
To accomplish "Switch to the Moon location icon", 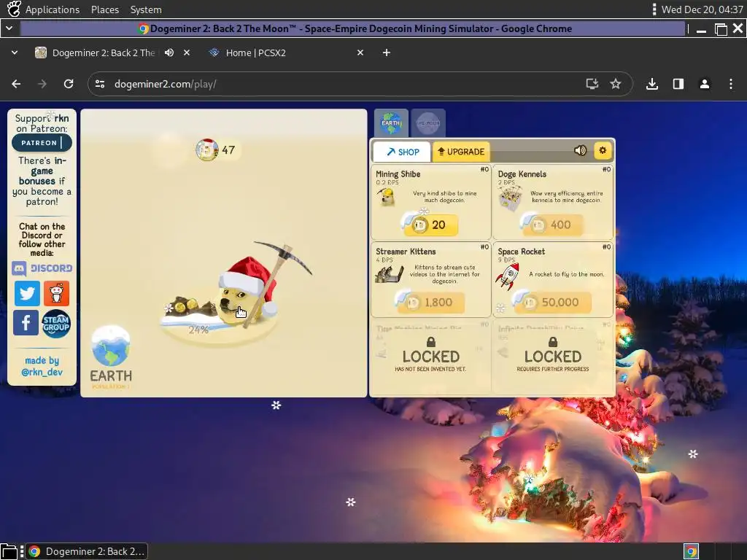I will click(427, 122).
